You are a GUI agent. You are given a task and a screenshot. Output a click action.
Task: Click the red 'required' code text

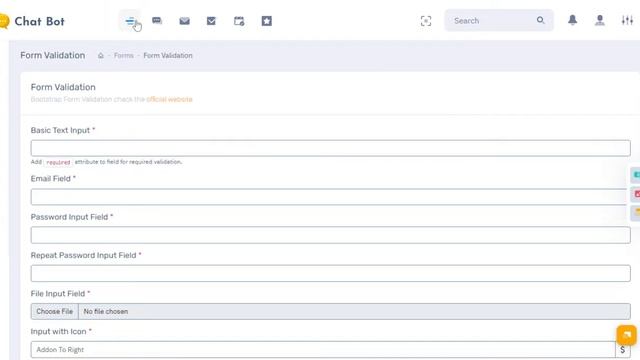click(x=58, y=162)
